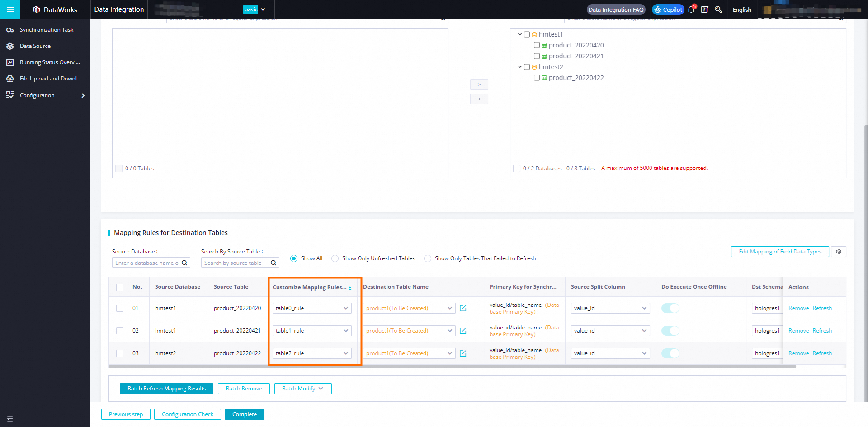Open the notifications bell
The image size is (868, 427).
691,9
